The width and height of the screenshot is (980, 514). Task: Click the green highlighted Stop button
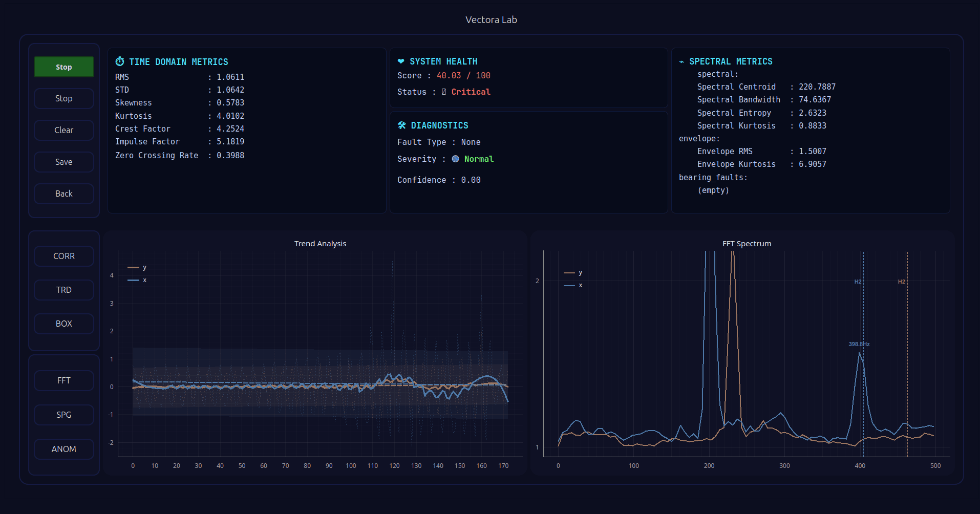[64, 67]
